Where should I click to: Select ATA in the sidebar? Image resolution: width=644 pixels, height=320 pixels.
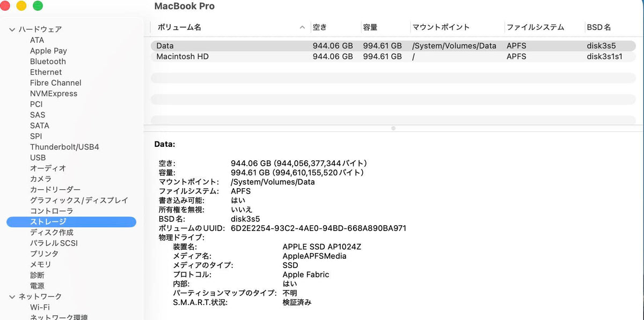tap(37, 40)
